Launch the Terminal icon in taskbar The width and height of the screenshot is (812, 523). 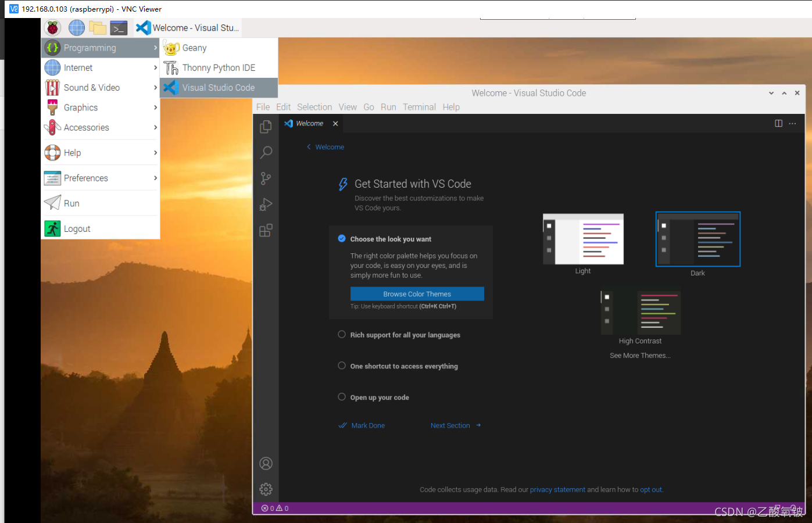119,27
